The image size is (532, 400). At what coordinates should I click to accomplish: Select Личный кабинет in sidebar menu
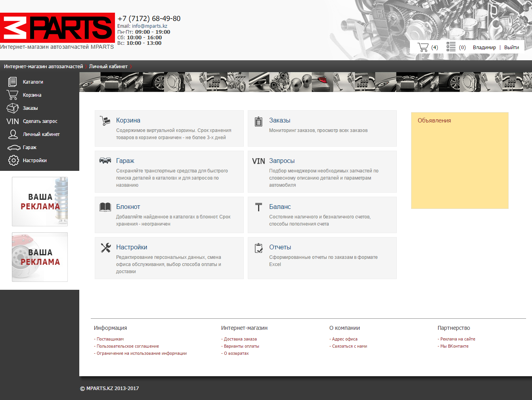pyautogui.click(x=41, y=134)
